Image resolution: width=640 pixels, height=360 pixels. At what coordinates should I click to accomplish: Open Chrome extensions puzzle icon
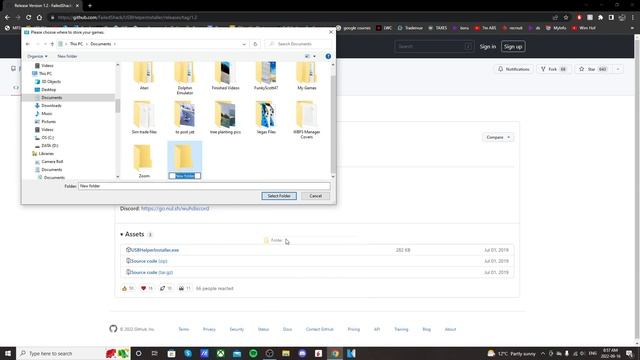tap(600, 18)
